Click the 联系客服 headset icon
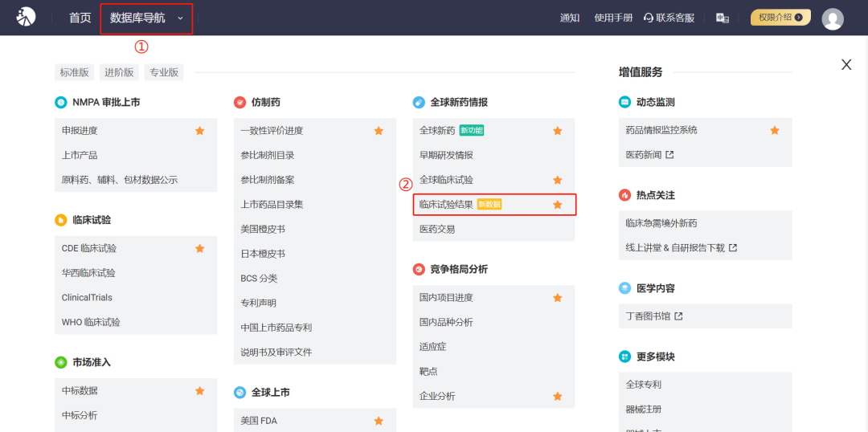The image size is (868, 432). click(649, 18)
